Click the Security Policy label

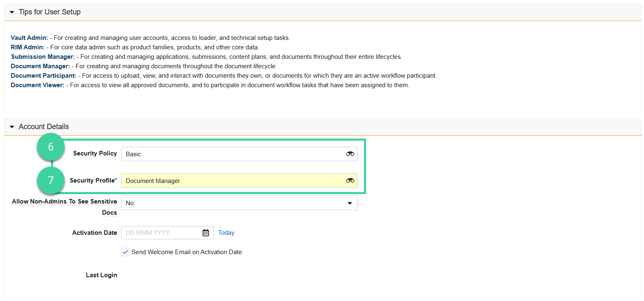tap(95, 153)
